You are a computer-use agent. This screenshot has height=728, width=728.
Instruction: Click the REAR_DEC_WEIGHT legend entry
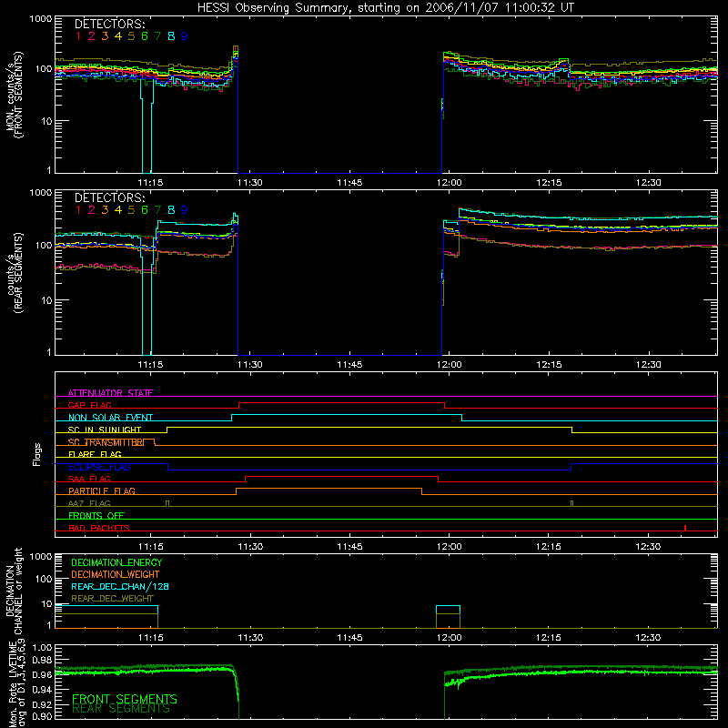coord(112,599)
